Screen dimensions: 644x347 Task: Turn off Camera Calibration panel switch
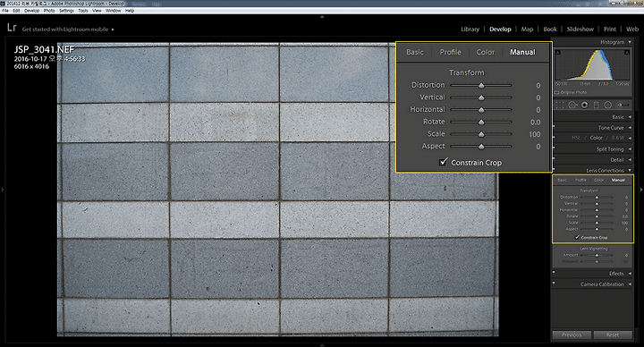(554, 284)
